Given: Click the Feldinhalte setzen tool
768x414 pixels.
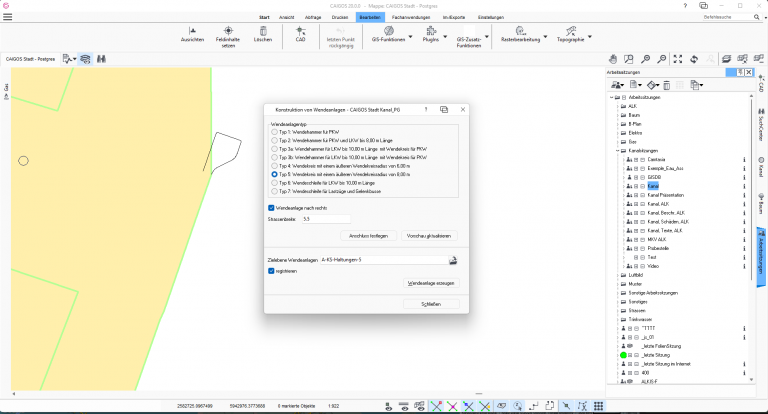Looking at the screenshot, I should (228, 37).
